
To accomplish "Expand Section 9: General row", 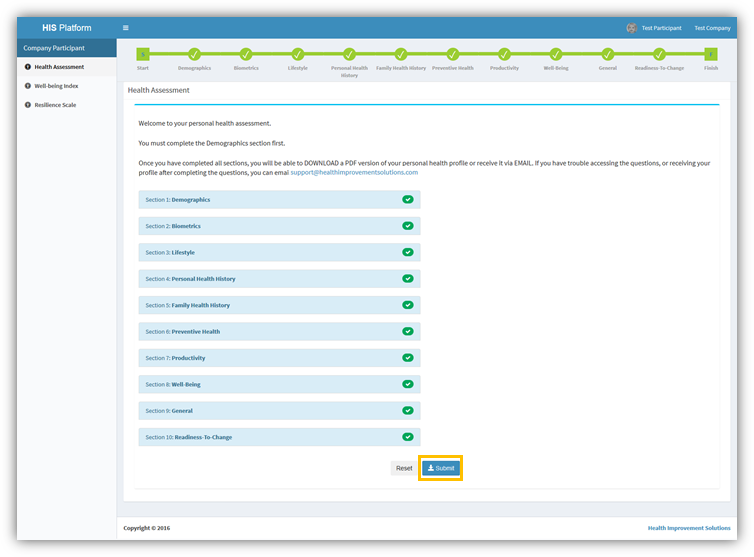I will tap(279, 411).
